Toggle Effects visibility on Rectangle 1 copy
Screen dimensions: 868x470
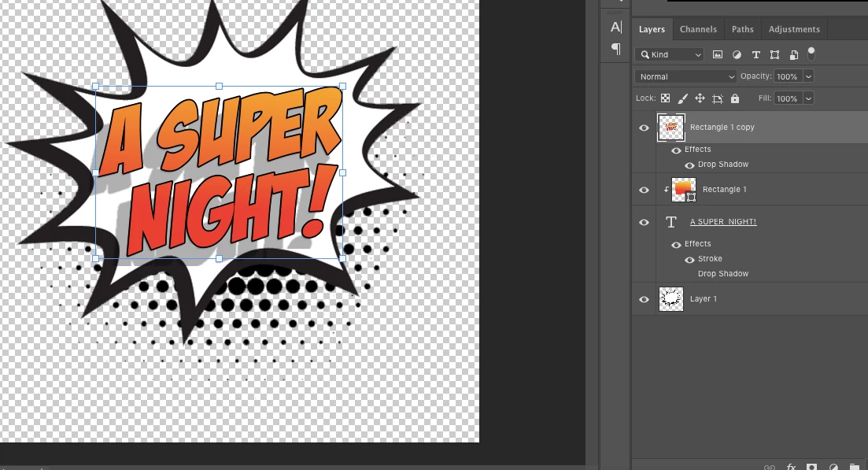tap(676, 150)
